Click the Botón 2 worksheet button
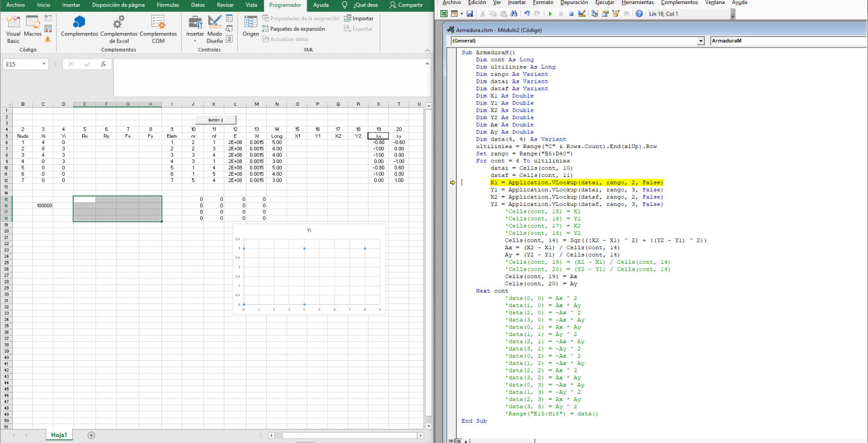This screenshot has height=443, width=868. coord(216,120)
